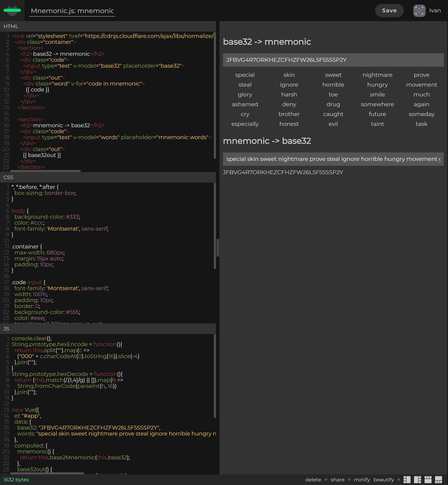Click the base32 input field in preview
Image resolution: width=448 pixels, height=485 pixels.
pyautogui.click(x=333, y=60)
